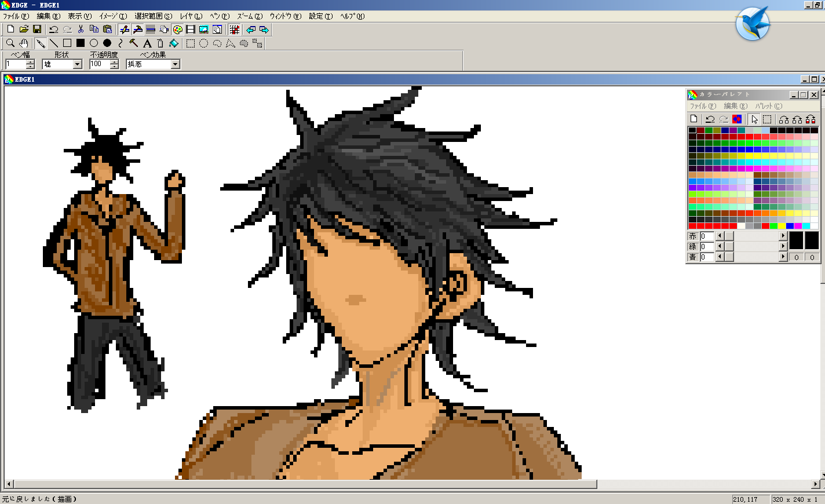Select the filled rectangle tool
Image resolution: width=825 pixels, height=504 pixels.
tap(81, 43)
